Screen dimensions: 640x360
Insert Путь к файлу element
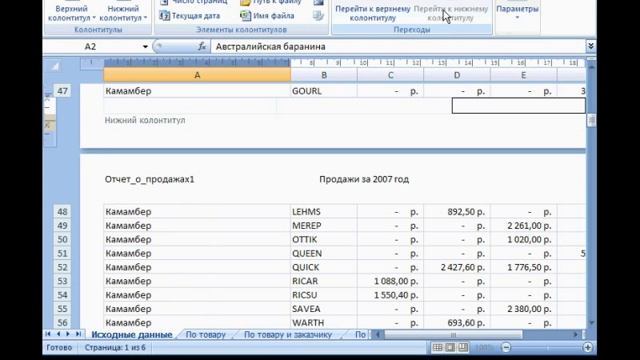[x=271, y=2]
